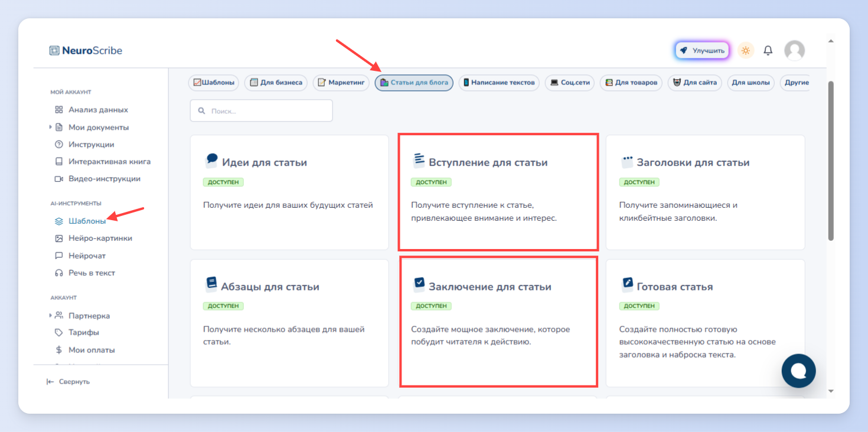Select the Для товаров category chip
Image resolution: width=868 pixels, height=432 pixels.
pyautogui.click(x=631, y=83)
